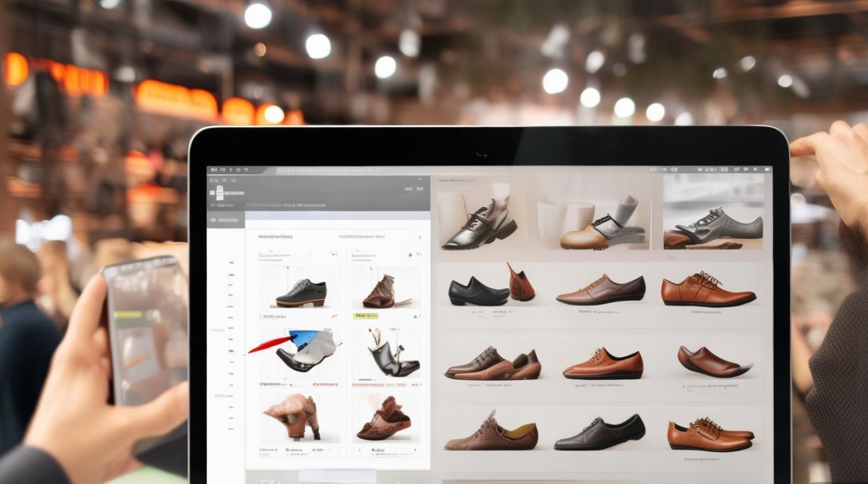This screenshot has width=868, height=484.
Task: Open the banner of black leather shoe with white sock
Action: pos(479,216)
